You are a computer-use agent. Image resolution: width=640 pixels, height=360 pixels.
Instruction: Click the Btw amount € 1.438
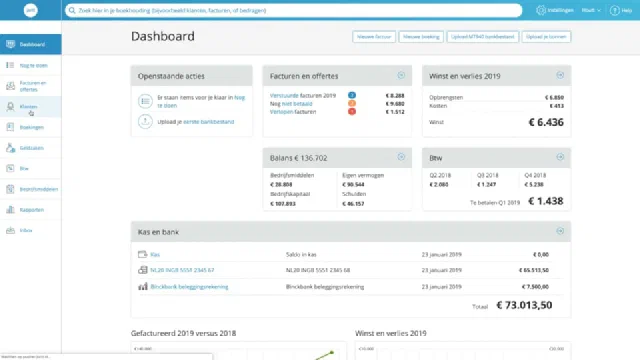tap(546, 201)
